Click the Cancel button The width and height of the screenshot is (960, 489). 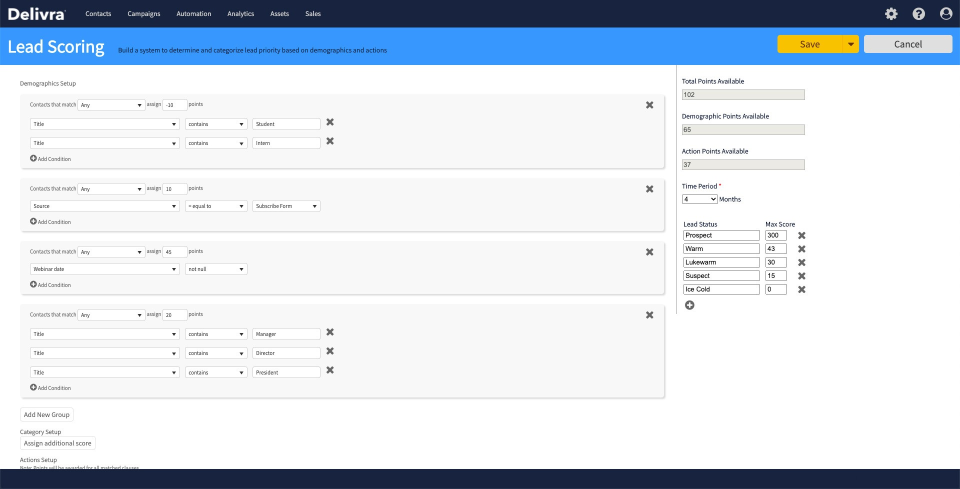tap(908, 44)
